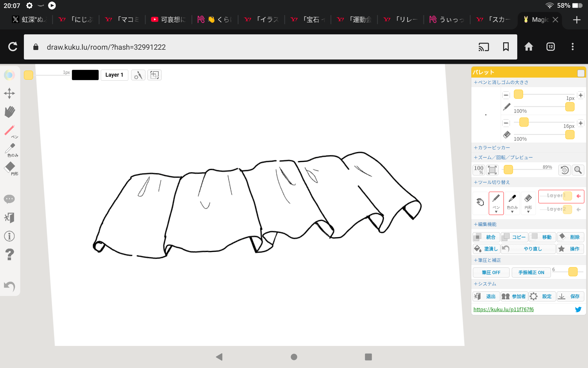Open the ペン tool dropdown arrow
The height and width of the screenshot is (368, 588).
pyautogui.click(x=496, y=212)
